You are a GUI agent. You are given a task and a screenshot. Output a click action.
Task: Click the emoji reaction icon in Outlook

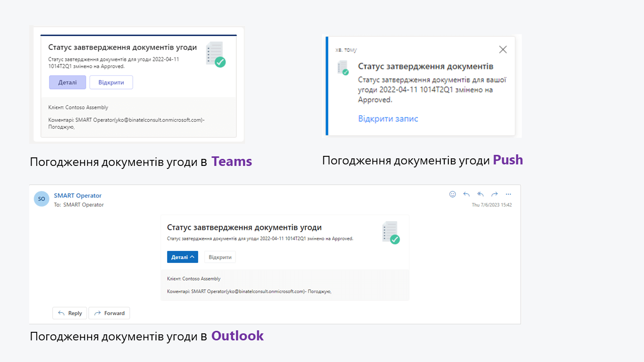point(452,194)
